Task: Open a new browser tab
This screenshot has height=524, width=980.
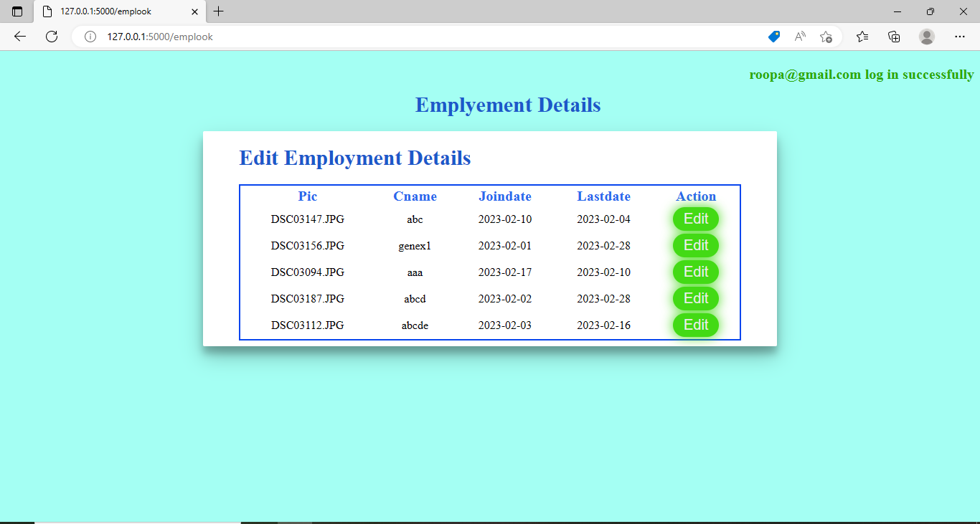Action: click(218, 11)
